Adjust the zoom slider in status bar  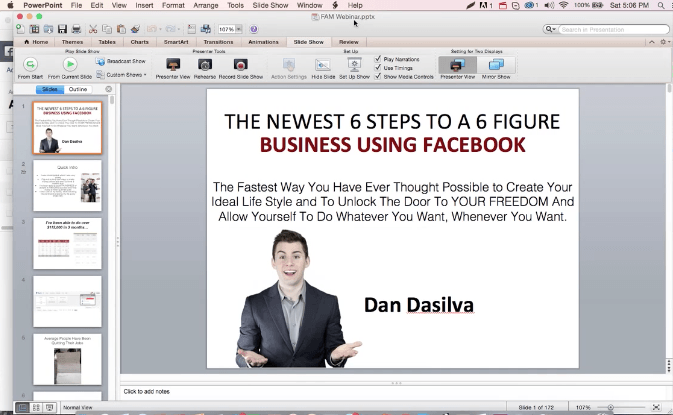[610, 407]
